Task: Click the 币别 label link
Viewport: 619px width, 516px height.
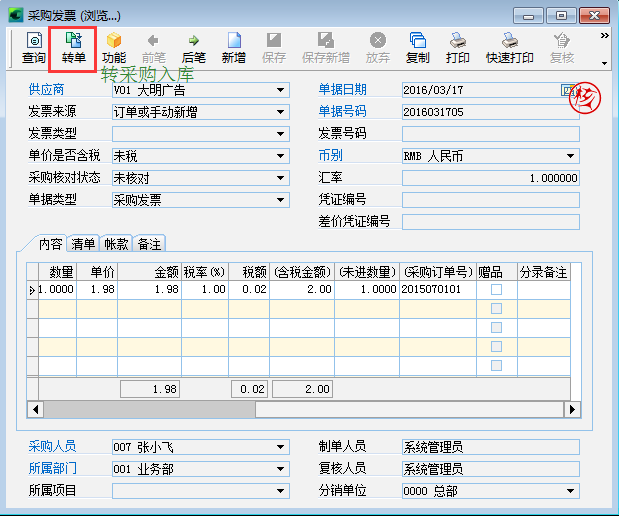Action: point(330,156)
